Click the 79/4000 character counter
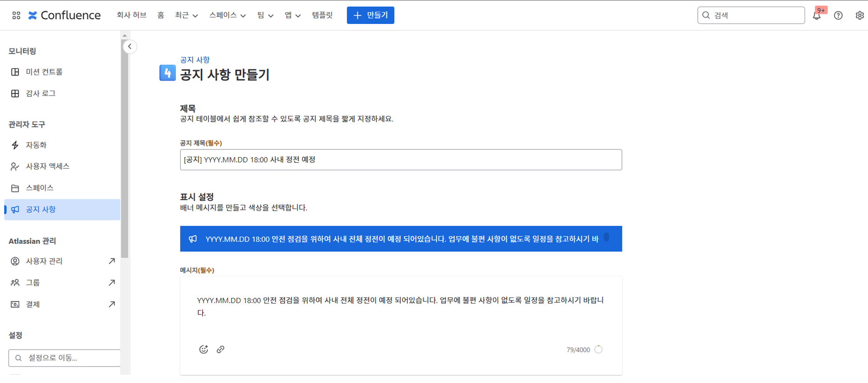This screenshot has width=868, height=383. (x=578, y=350)
